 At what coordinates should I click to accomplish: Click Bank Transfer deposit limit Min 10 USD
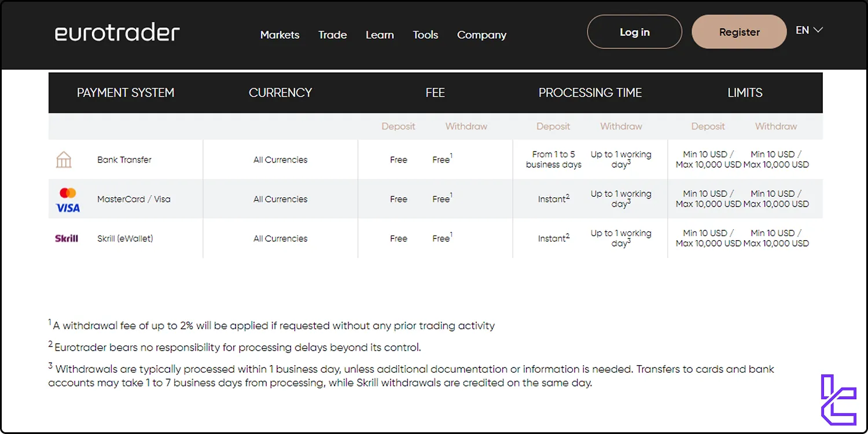(708, 160)
